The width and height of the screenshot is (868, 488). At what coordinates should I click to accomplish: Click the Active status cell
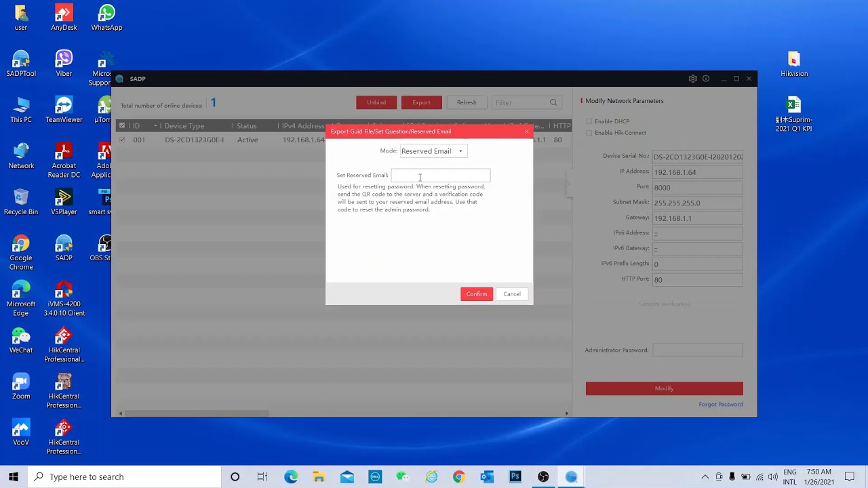click(248, 140)
